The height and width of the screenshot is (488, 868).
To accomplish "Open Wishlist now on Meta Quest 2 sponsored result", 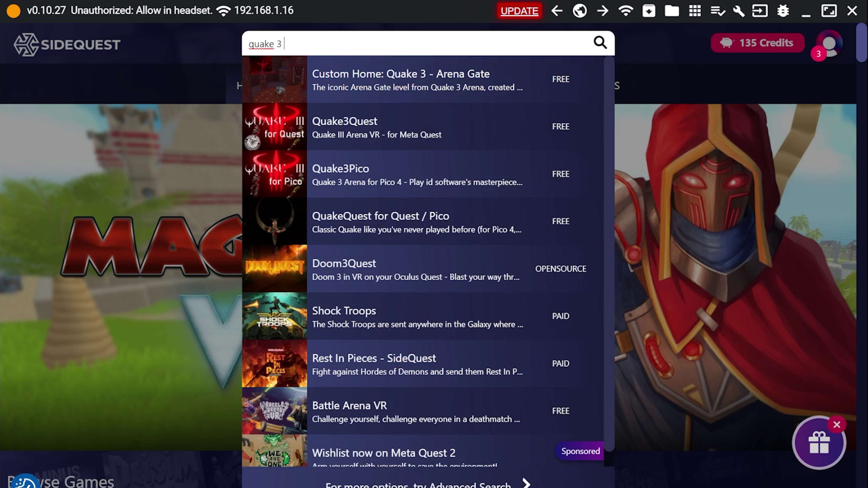I will coord(422,451).
